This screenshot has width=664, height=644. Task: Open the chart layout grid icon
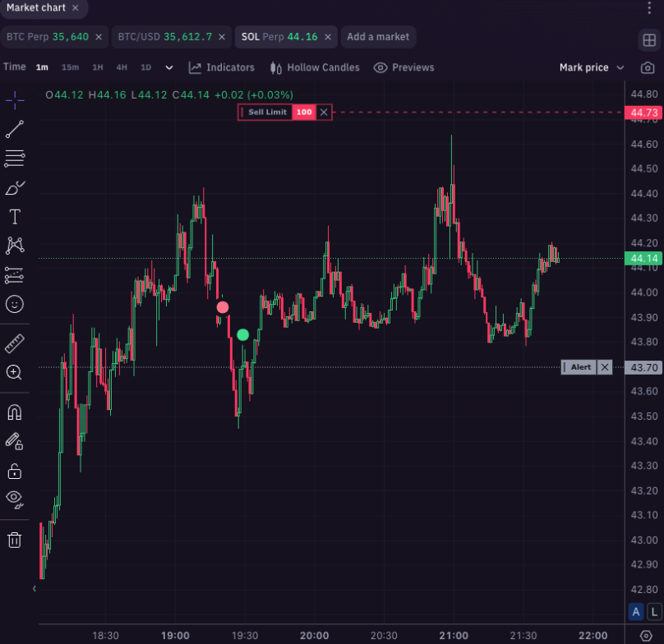click(x=649, y=40)
